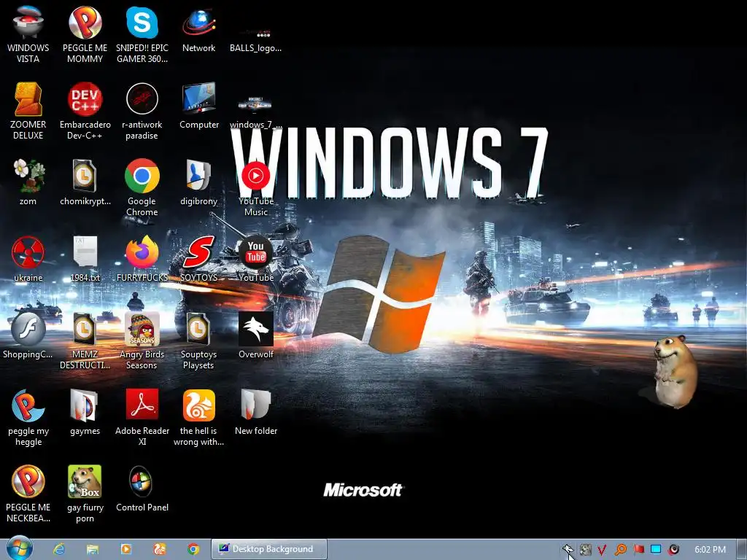Open the ZOOMER DELUXE shortcut
The width and height of the screenshot is (747, 560).
pyautogui.click(x=28, y=111)
